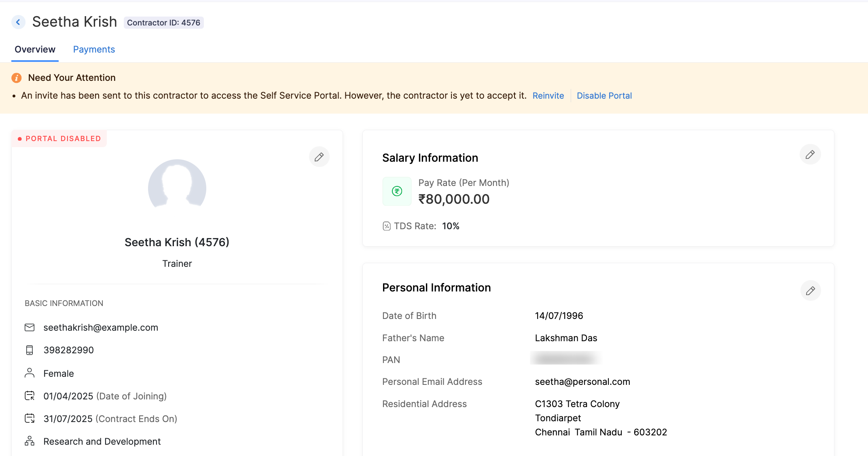Click the Disable Portal link
The width and height of the screenshot is (868, 456).
coord(604,96)
